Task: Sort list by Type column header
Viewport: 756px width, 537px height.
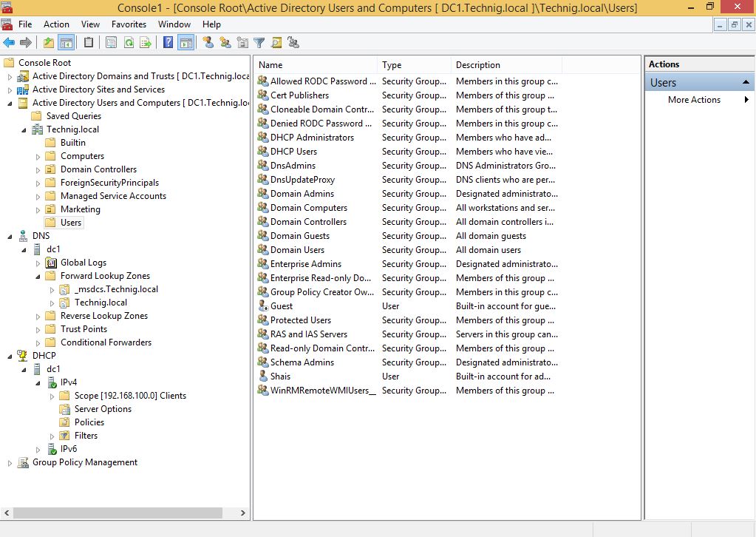Action: [414, 64]
